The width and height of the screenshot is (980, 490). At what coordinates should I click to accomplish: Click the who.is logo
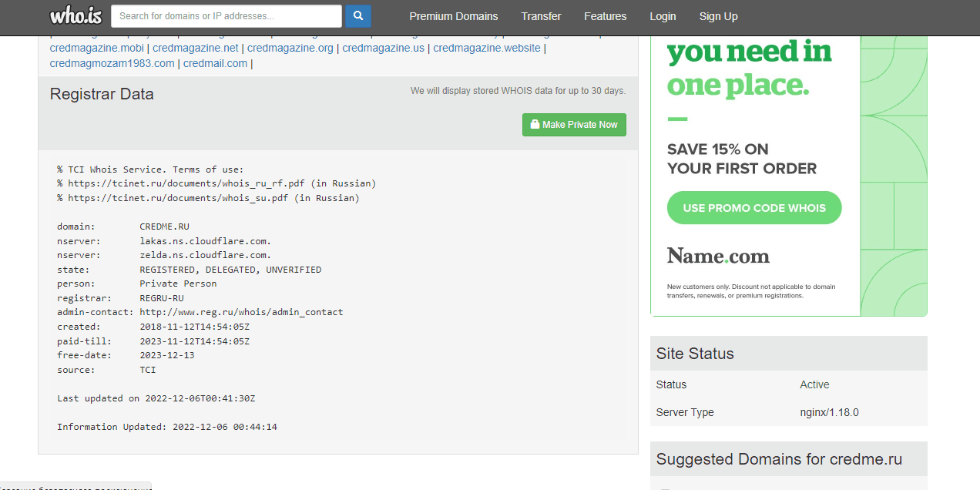[76, 16]
